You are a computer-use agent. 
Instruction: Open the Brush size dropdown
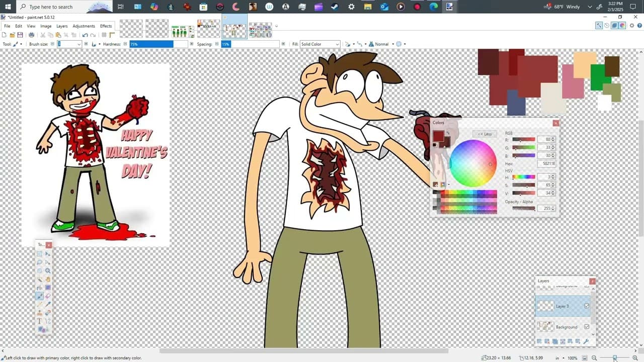tap(78, 44)
